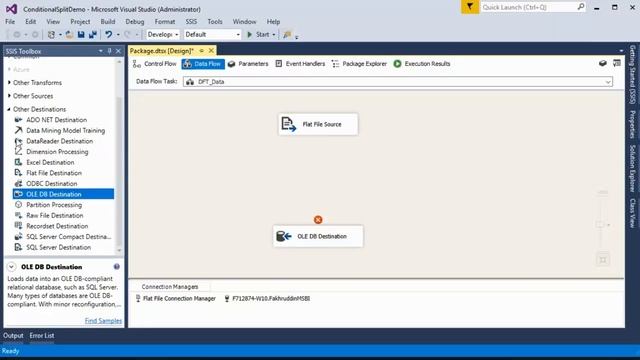Screen dimensions: 640x360
Task: Click F712874-W10 connection manager entry
Action: (x=267, y=299)
